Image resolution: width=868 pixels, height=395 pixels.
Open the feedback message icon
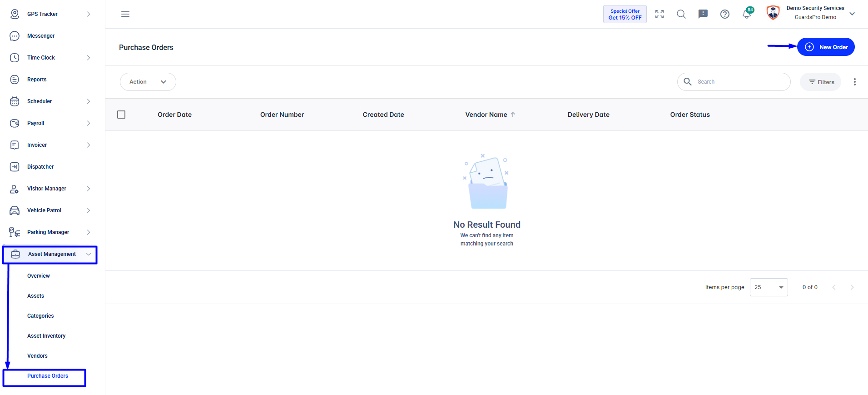click(x=703, y=14)
